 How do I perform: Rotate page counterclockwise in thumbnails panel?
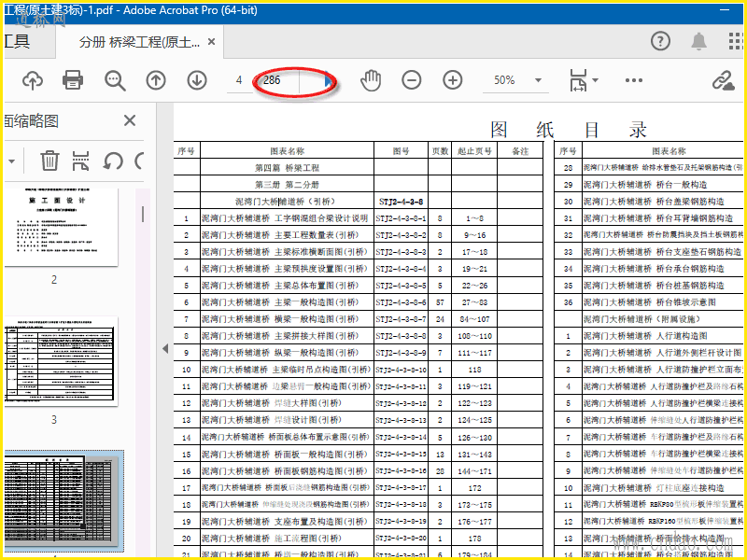click(113, 161)
